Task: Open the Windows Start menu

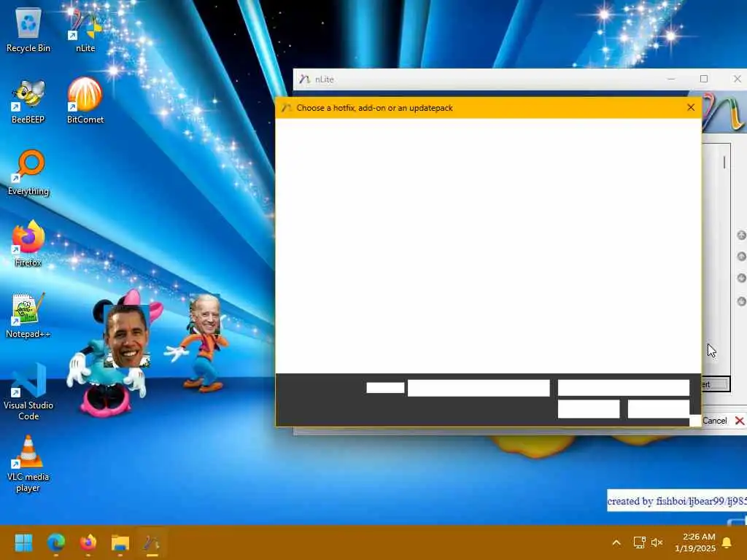Action: click(x=23, y=542)
